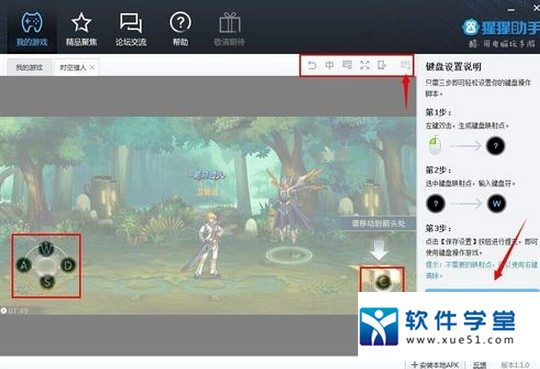Click the rotate screen device icon
The height and width of the screenshot is (369, 540).
click(x=382, y=65)
